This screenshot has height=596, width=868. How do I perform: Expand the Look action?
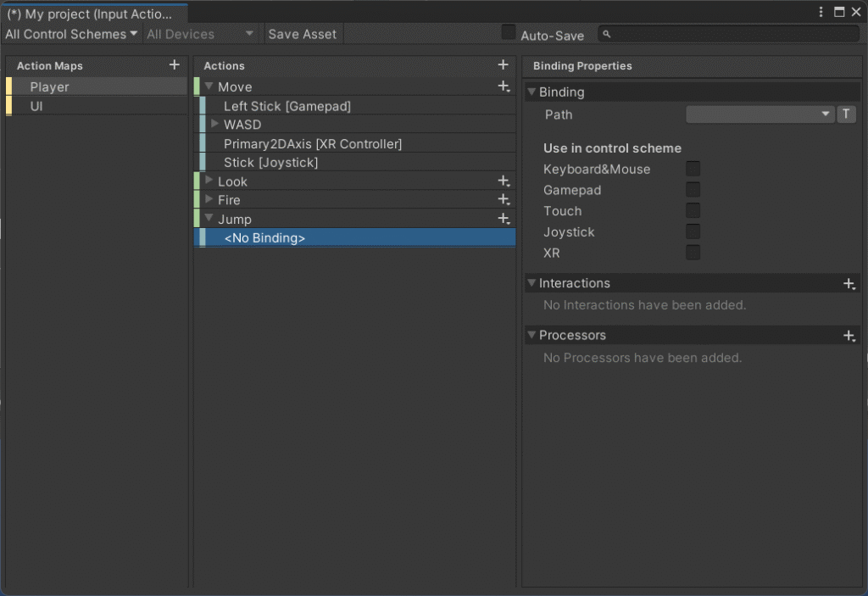(209, 181)
